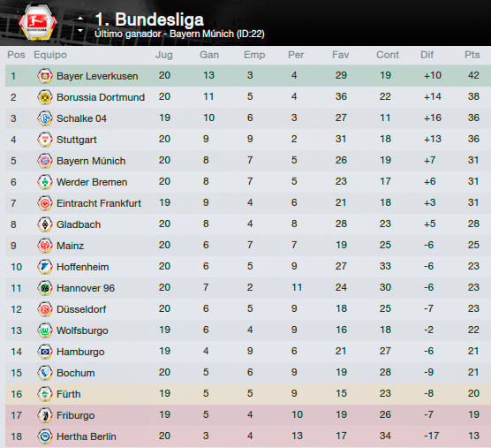491x448 pixels.
Task: Open the Stuttgart team link
Action: coord(77,140)
